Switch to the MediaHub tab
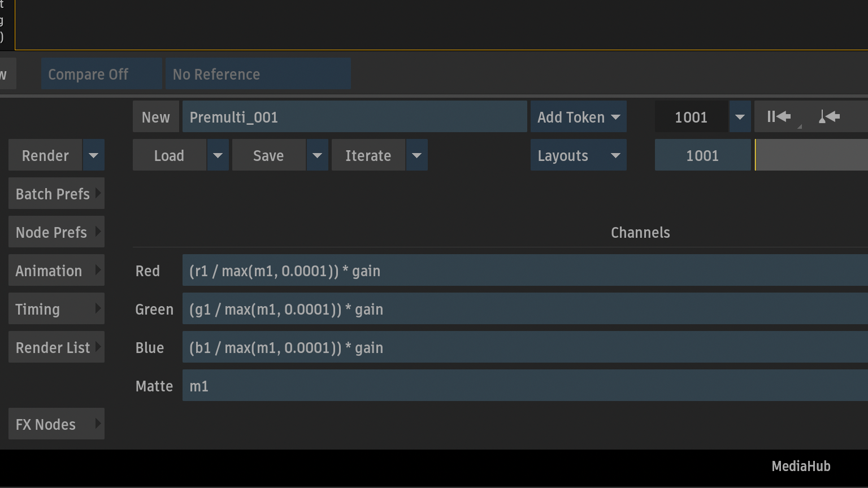 coord(801,466)
